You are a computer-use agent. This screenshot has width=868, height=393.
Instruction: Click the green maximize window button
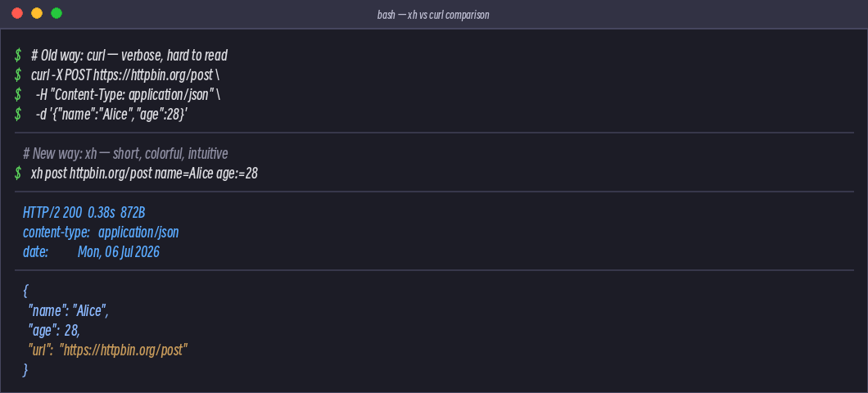[x=57, y=13]
